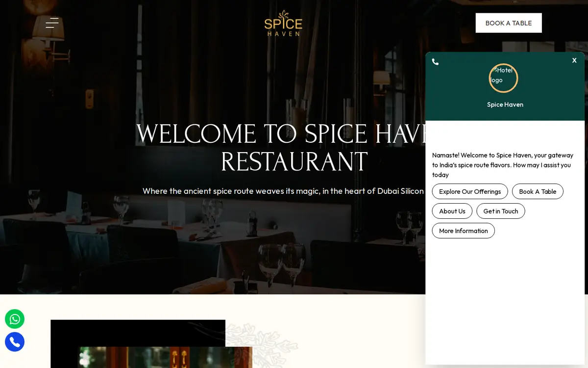Click the Welcome to Spice Haven Restaurant heading
Viewport: 588px width, 368px height.
pos(281,148)
